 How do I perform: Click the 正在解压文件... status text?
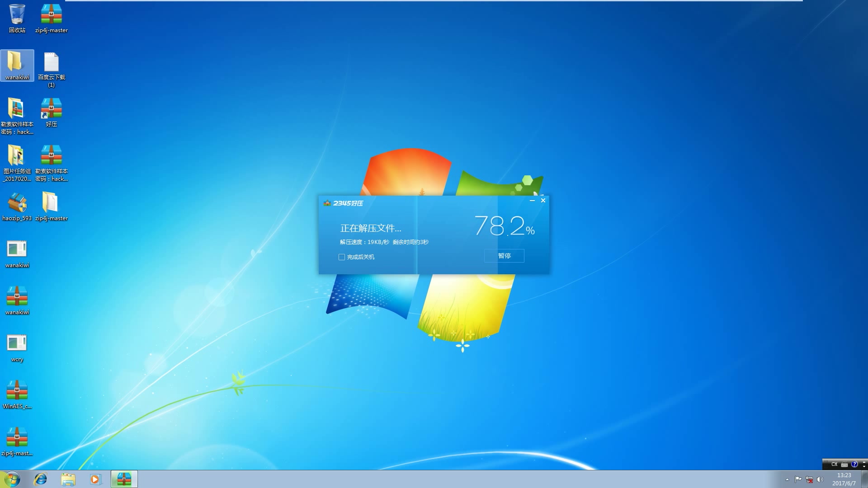(x=371, y=228)
